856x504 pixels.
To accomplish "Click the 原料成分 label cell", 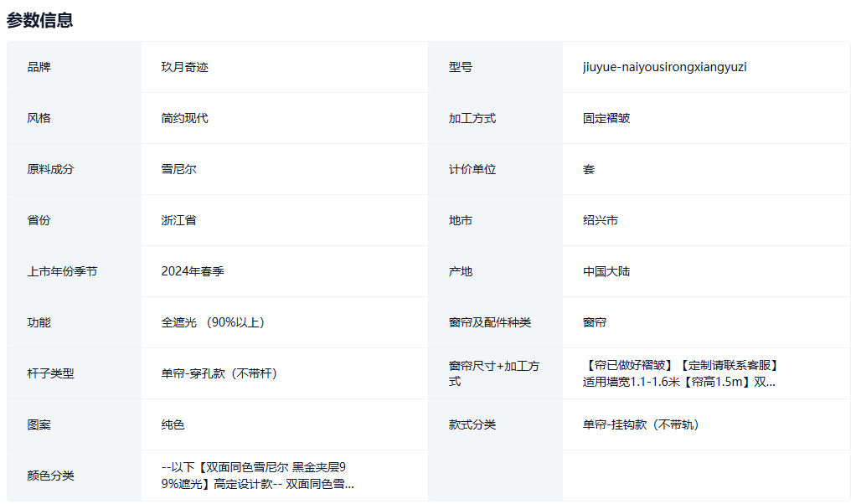I will pos(50,169).
